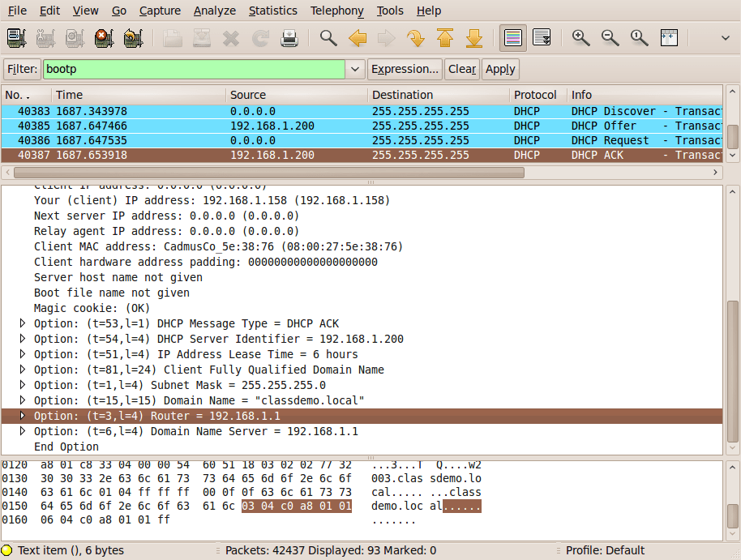Sort packets by Time column header
This screenshot has height=560, width=741.
[139, 95]
